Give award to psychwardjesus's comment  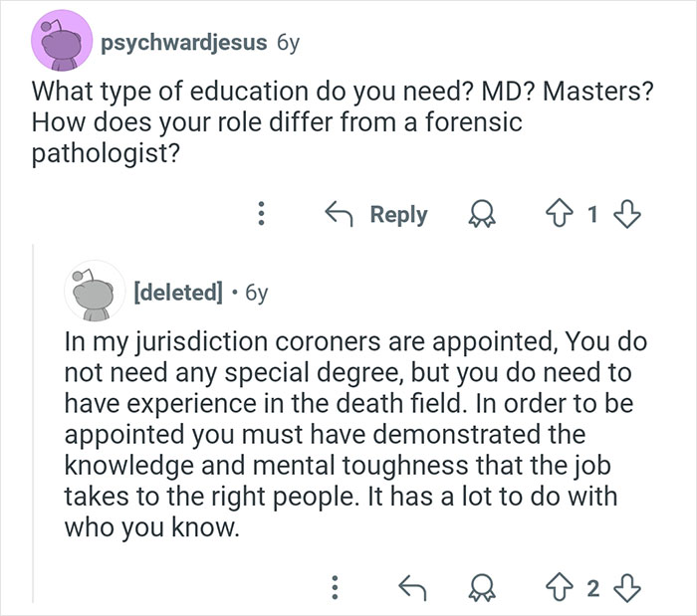(483, 214)
